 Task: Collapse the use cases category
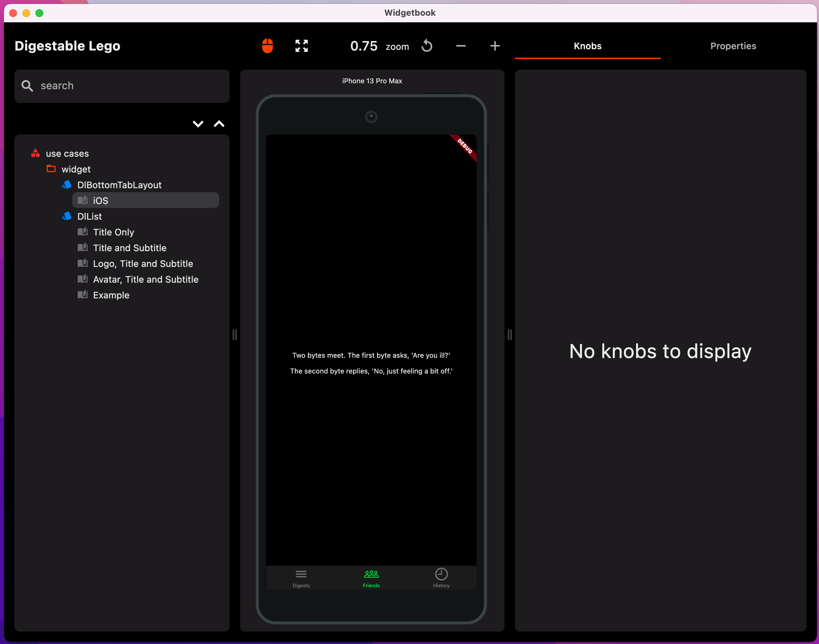tap(67, 153)
